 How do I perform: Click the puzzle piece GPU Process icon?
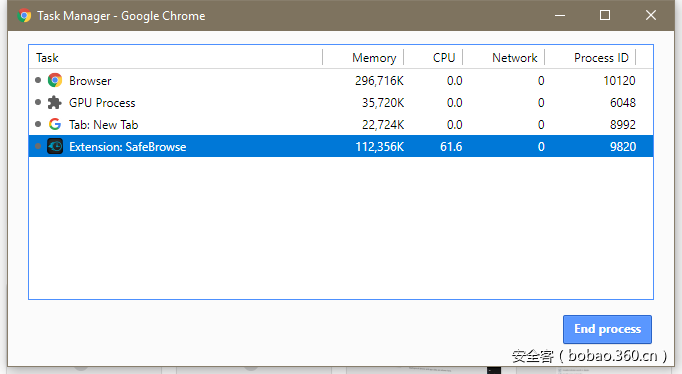point(55,103)
